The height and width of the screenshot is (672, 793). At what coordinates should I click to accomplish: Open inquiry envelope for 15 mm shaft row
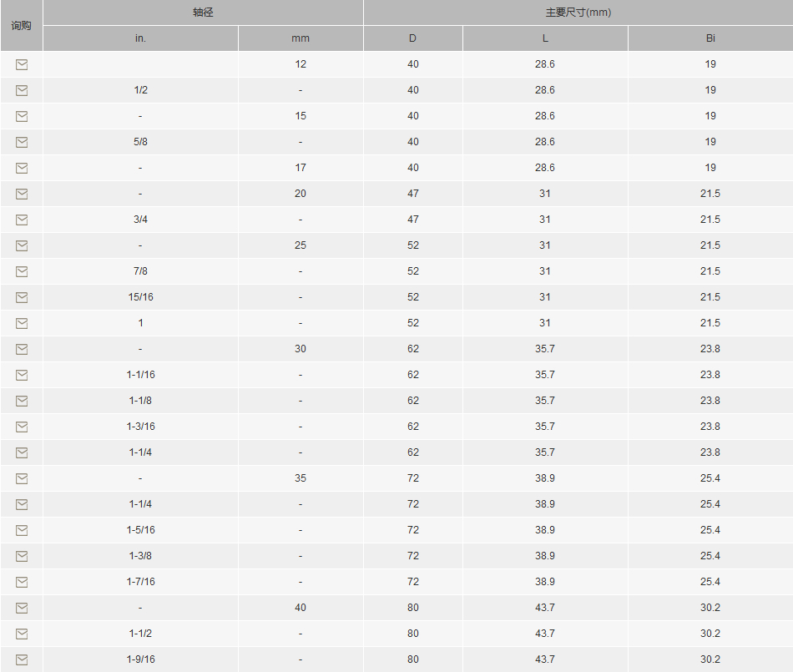coord(22,116)
